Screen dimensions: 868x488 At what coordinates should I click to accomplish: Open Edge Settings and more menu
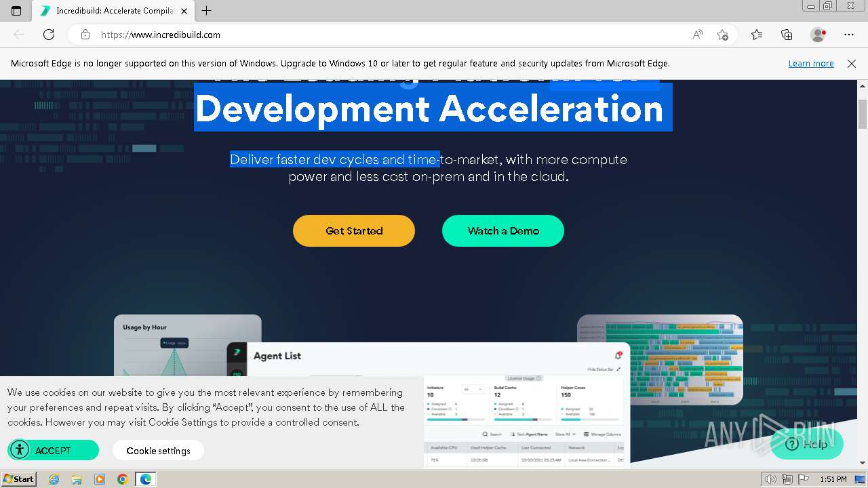849,35
